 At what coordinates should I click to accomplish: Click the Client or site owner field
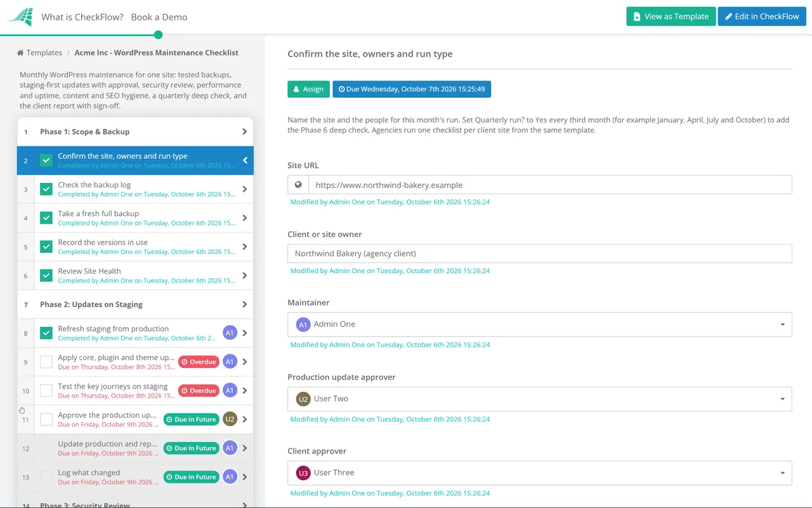click(x=540, y=253)
